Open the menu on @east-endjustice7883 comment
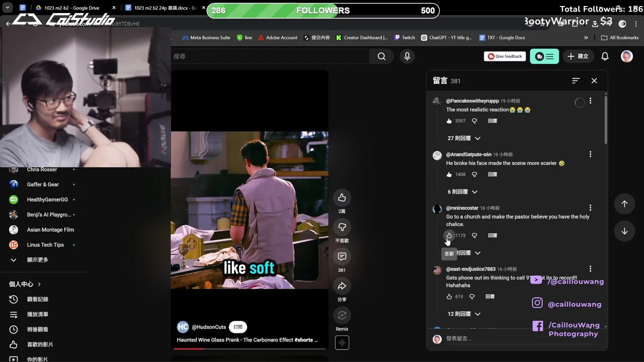The image size is (644, 362). [x=590, y=269]
